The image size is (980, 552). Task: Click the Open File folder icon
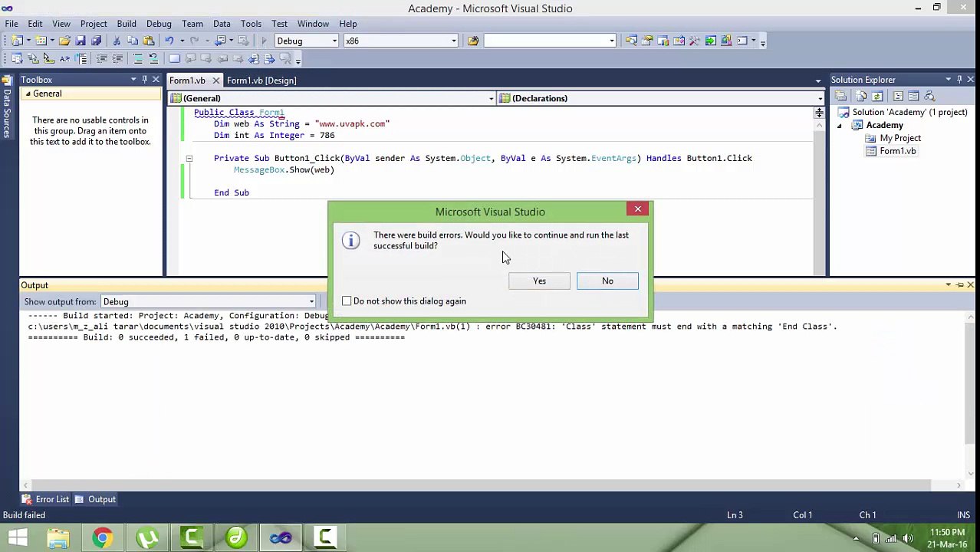coord(64,41)
